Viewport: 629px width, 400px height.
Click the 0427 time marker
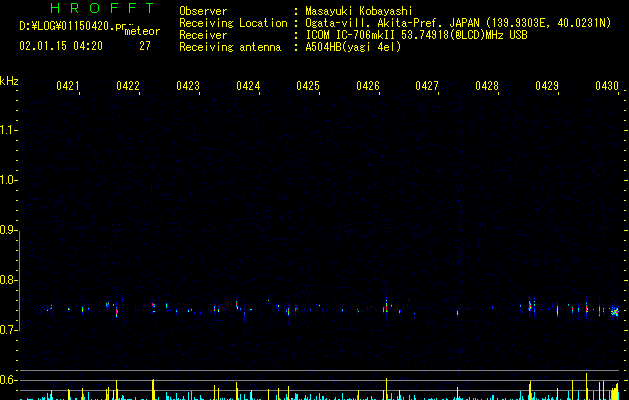coord(427,86)
